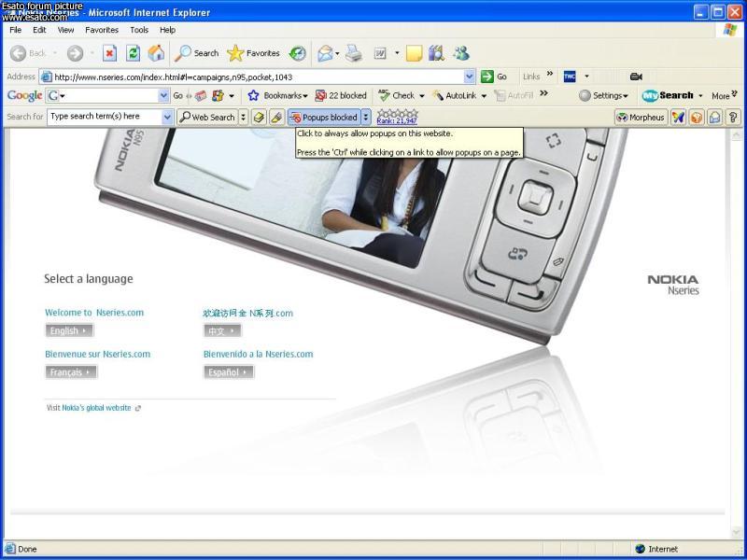This screenshot has height=560, width=747.
Task: Click the yellow eraser toolbar icon
Action: click(260, 118)
